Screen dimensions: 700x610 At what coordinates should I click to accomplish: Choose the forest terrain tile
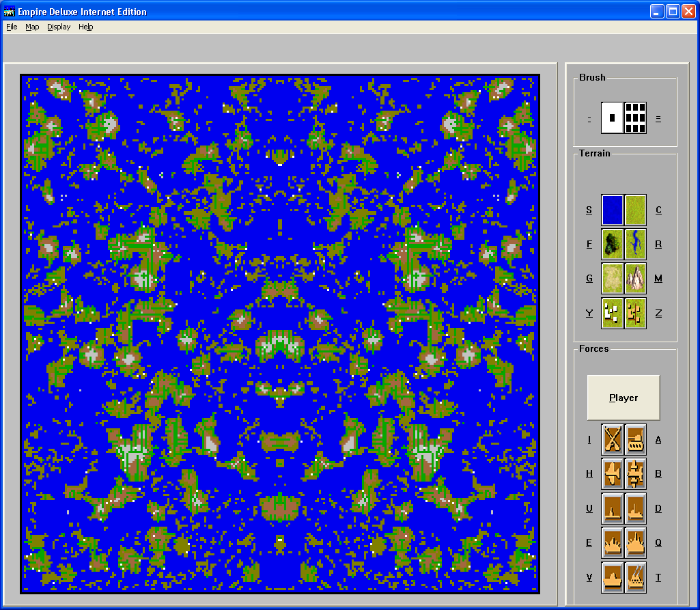pyautogui.click(x=612, y=244)
